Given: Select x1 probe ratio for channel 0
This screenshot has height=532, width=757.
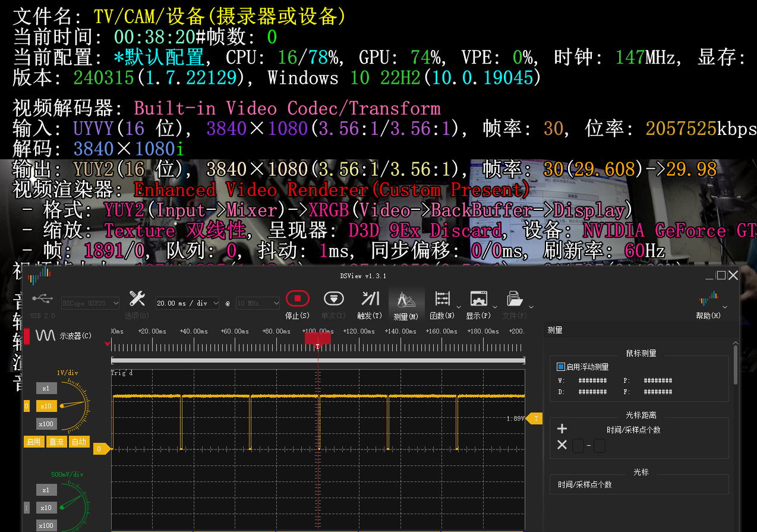Looking at the screenshot, I should coord(46,388).
